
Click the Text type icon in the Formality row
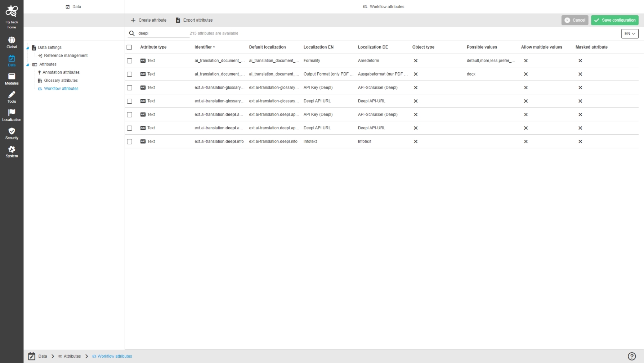(x=143, y=60)
